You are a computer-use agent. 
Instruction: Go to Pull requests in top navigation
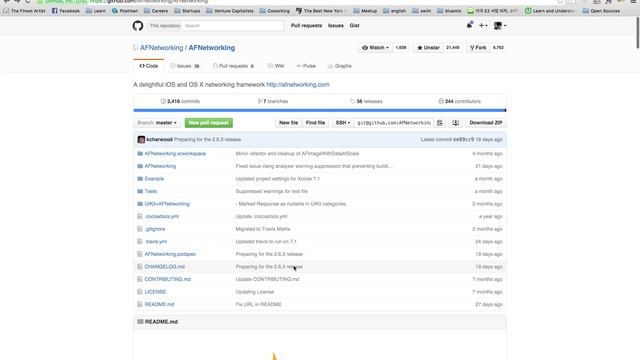tap(306, 25)
